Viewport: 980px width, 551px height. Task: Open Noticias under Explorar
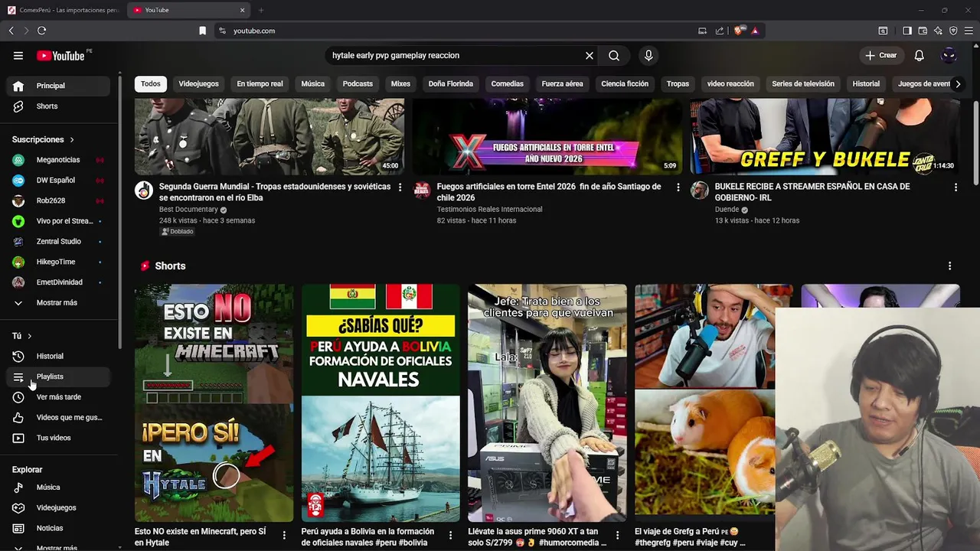tap(58, 528)
